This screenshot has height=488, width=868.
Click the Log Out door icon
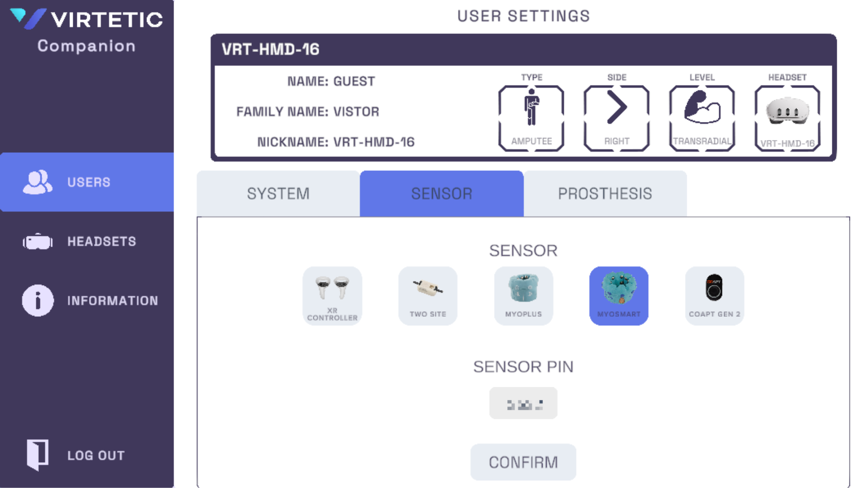[38, 455]
